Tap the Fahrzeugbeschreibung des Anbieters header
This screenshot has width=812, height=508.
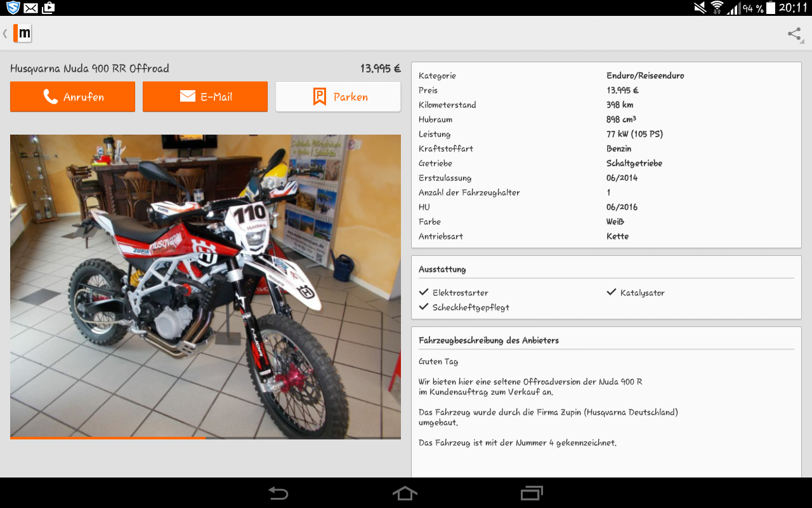[x=488, y=340]
